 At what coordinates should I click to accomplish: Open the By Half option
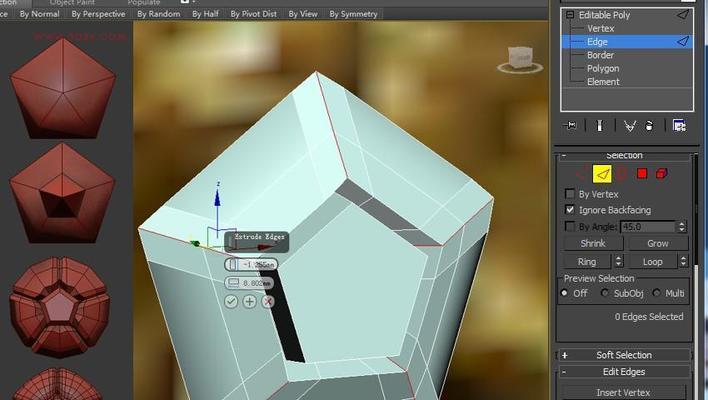pos(205,14)
